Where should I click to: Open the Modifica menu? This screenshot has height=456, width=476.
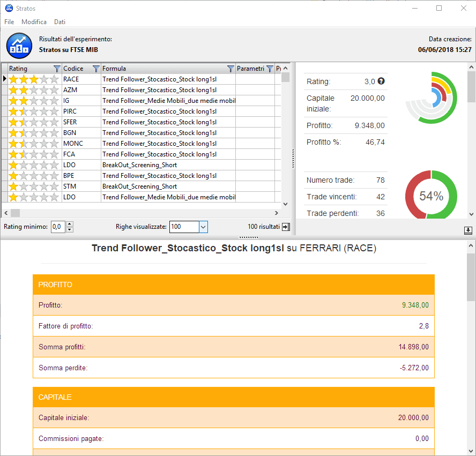coord(34,22)
